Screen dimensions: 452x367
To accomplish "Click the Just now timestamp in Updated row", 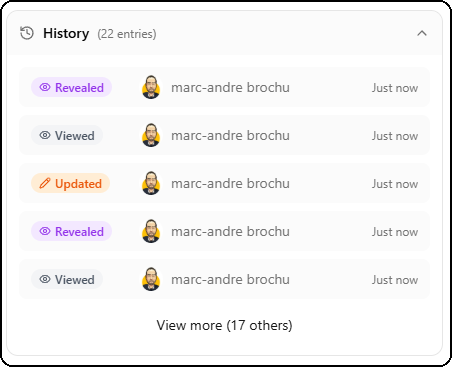I will (x=395, y=184).
